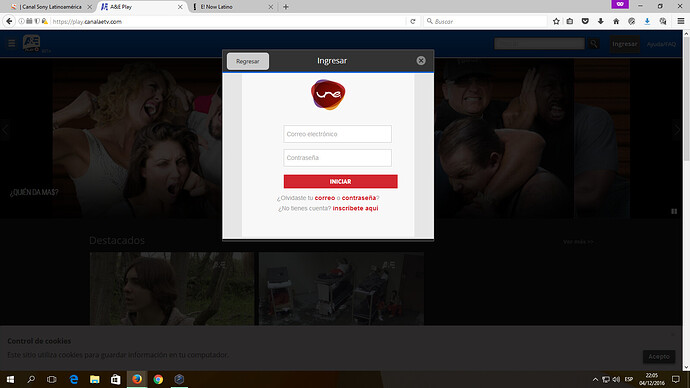This screenshot has height=388, width=690.
Task: Go to the next carousel slide
Action: (x=677, y=130)
